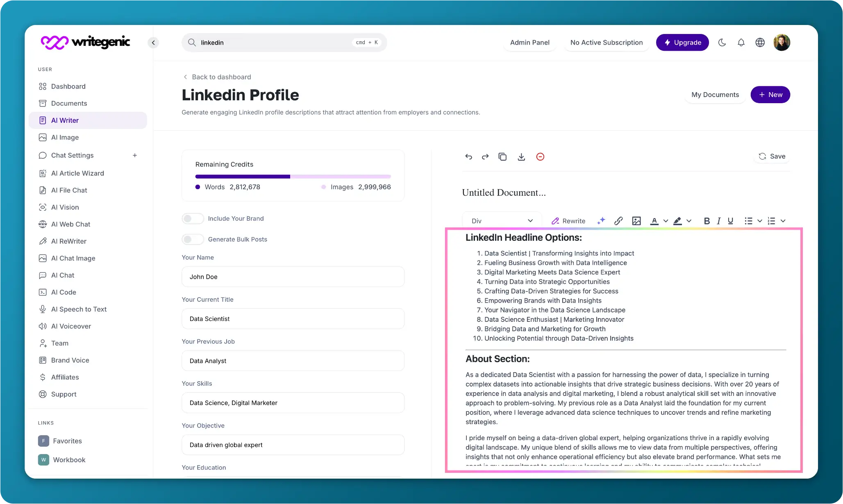
Task: Toggle dark mode via moon icon
Action: 723,42
